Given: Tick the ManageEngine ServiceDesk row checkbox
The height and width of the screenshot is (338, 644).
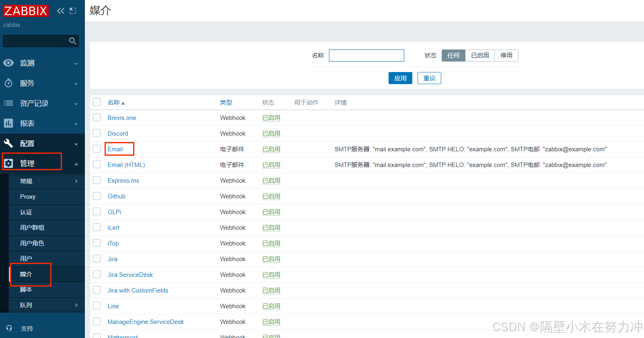Looking at the screenshot, I should (x=97, y=322).
